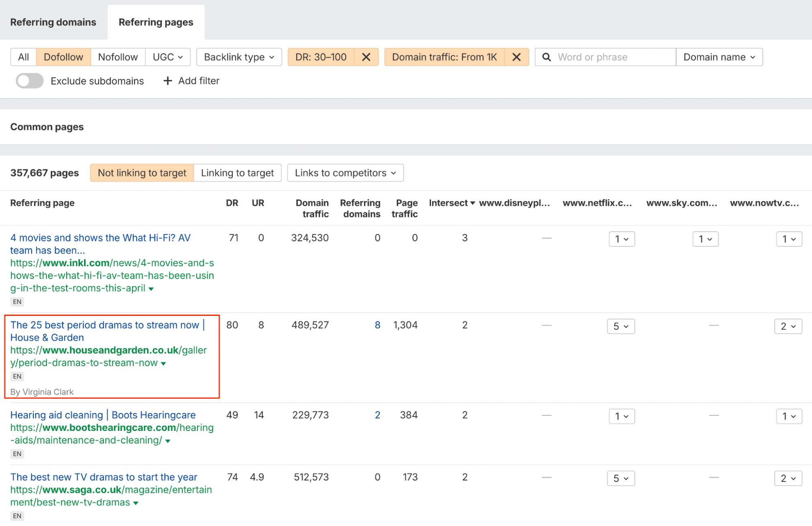The image size is (812, 526).
Task: Open Links to competitors dropdown
Action: tap(345, 173)
